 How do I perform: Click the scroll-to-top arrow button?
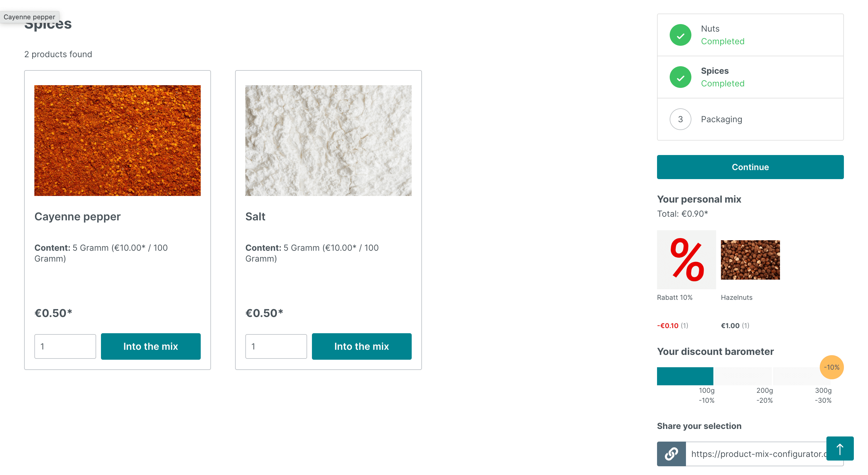click(839, 449)
